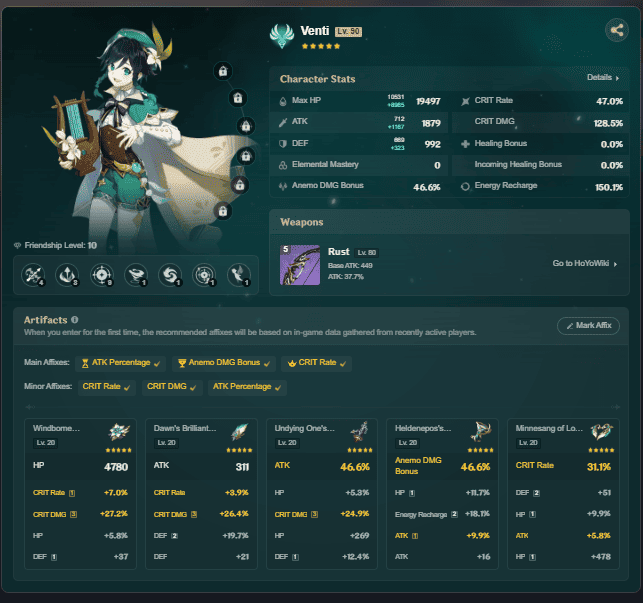Click the Character Stats heading
The width and height of the screenshot is (643, 603).
click(x=317, y=79)
